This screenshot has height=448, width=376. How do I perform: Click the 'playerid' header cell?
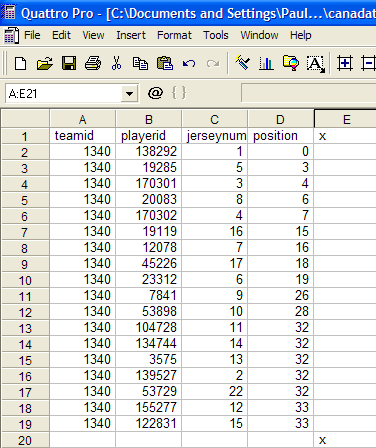[149, 136]
